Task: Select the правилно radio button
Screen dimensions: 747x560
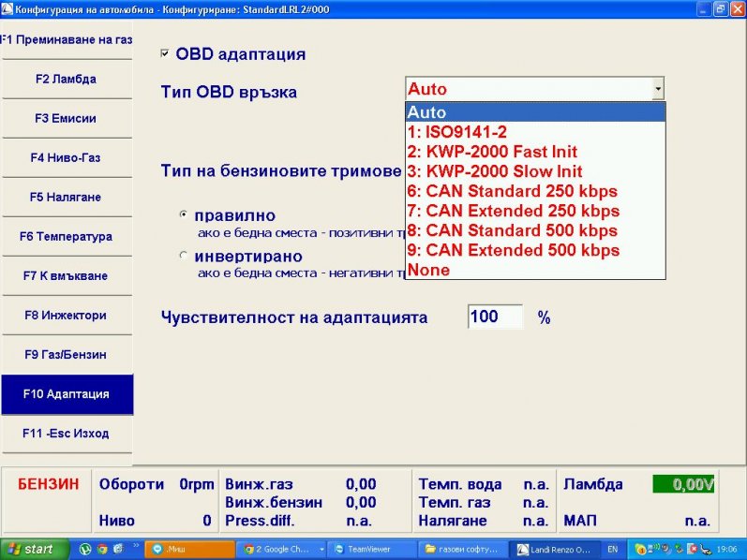Action: click(x=184, y=214)
